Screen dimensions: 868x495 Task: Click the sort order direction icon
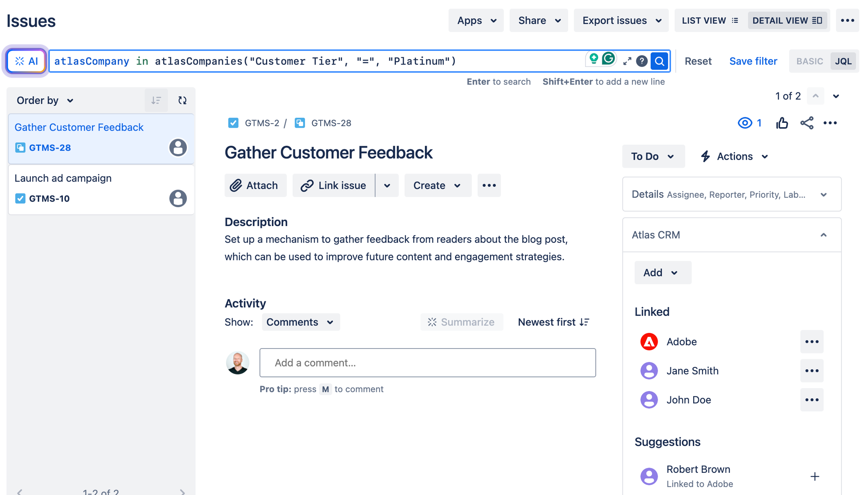[156, 100]
